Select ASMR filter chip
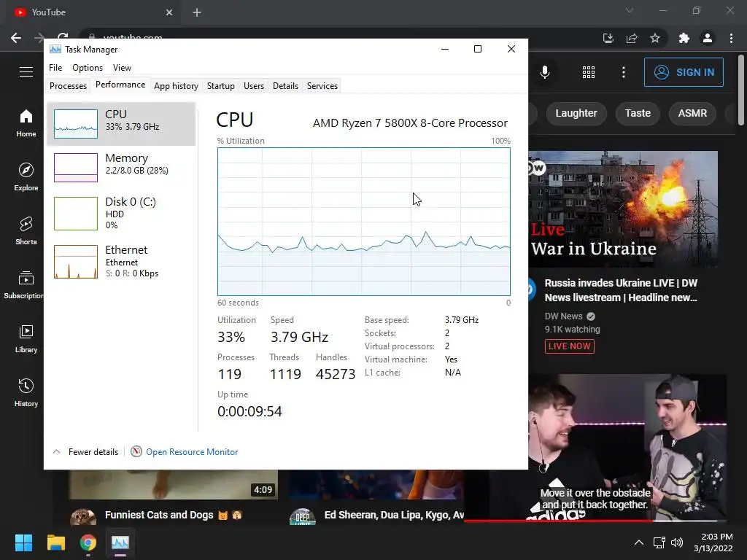The image size is (747, 560). pyautogui.click(x=692, y=113)
